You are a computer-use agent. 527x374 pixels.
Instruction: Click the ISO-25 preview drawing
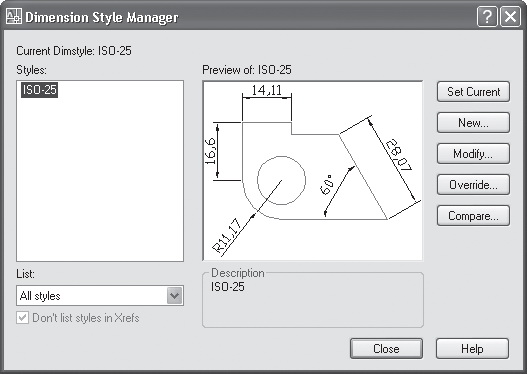point(313,170)
